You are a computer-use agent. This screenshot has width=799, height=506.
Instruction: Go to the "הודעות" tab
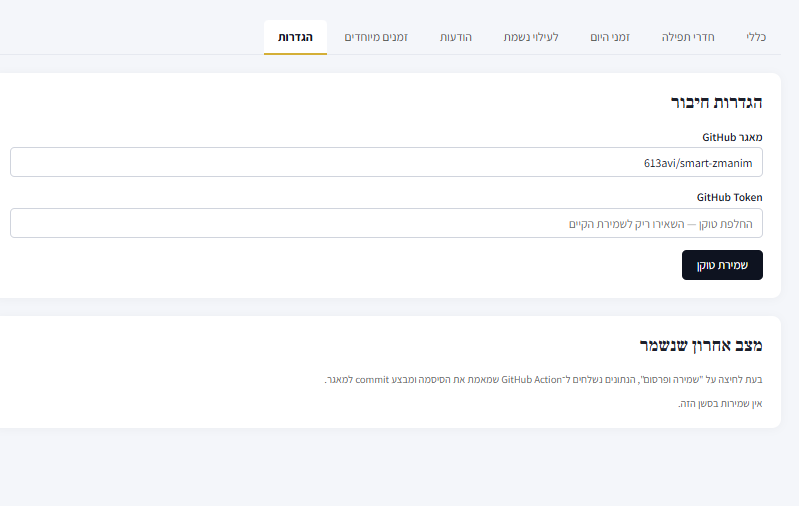[456, 37]
